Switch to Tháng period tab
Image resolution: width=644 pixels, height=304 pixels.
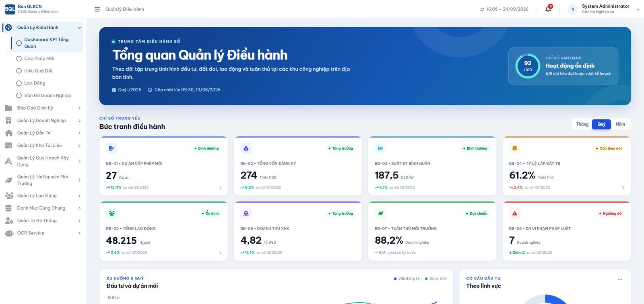click(x=582, y=124)
